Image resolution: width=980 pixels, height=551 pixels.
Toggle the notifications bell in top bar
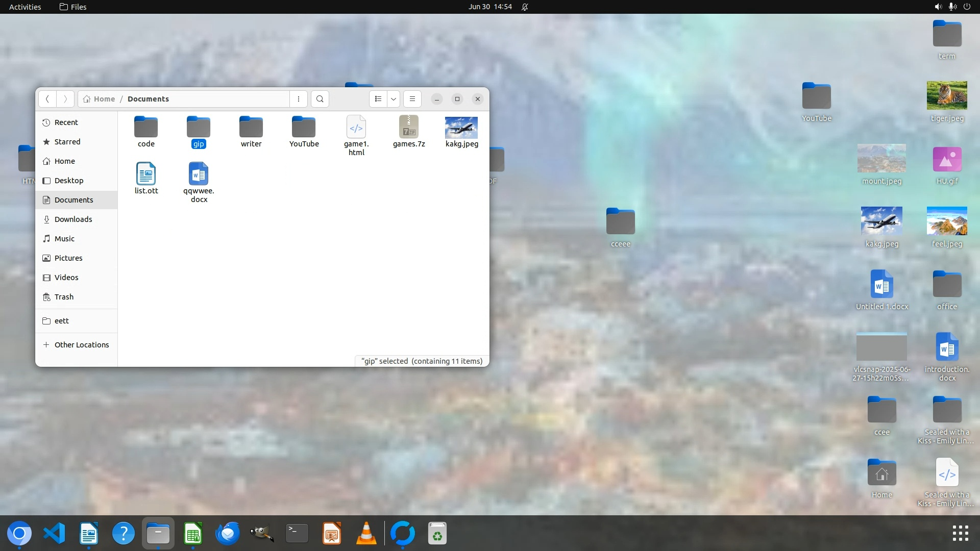point(525,7)
